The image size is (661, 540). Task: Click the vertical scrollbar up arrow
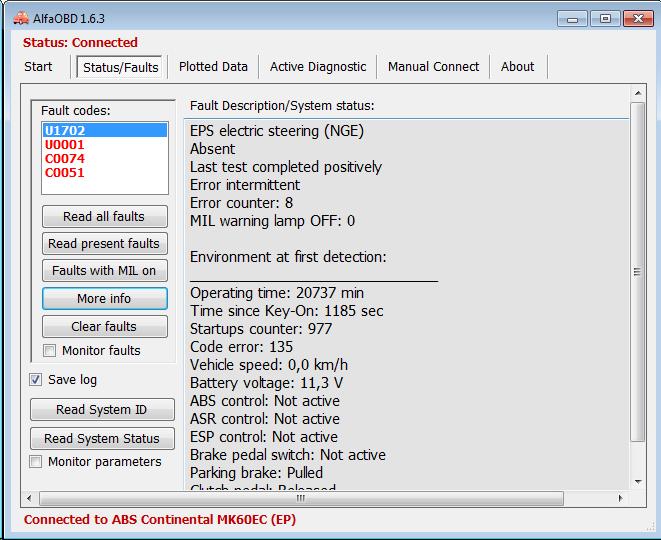pyautogui.click(x=638, y=93)
